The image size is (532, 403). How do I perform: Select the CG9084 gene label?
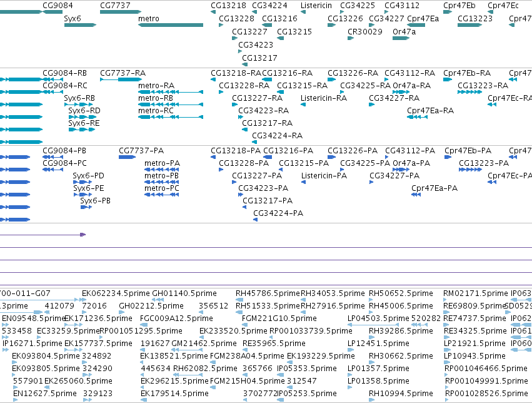pos(58,6)
